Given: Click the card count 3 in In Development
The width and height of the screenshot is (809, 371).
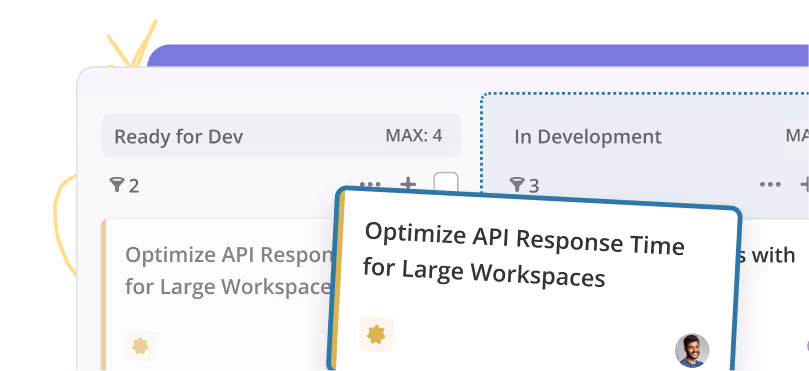Looking at the screenshot, I should pyautogui.click(x=534, y=186).
